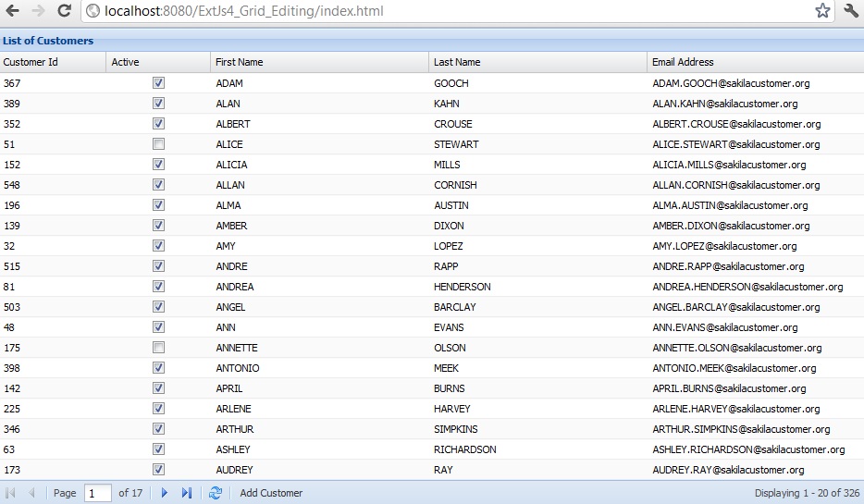
Task: Toggle Active checkbox for ARLENE HARVEY
Action: click(x=158, y=409)
